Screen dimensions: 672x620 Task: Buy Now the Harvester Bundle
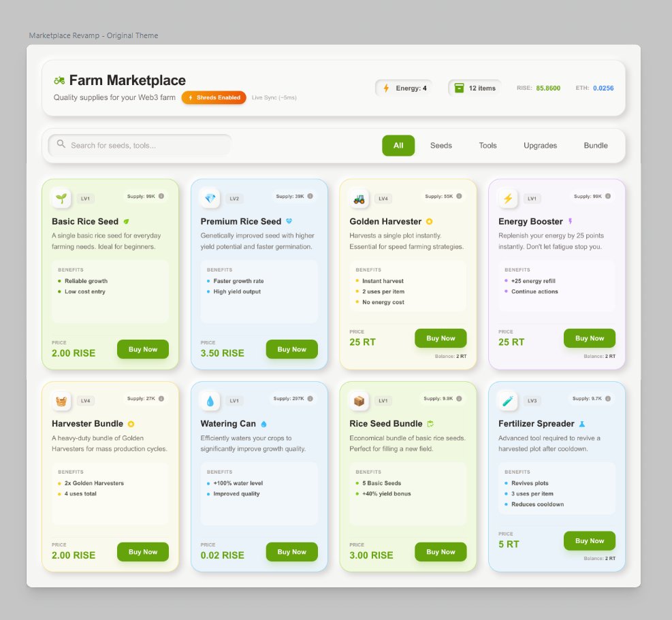click(x=143, y=552)
